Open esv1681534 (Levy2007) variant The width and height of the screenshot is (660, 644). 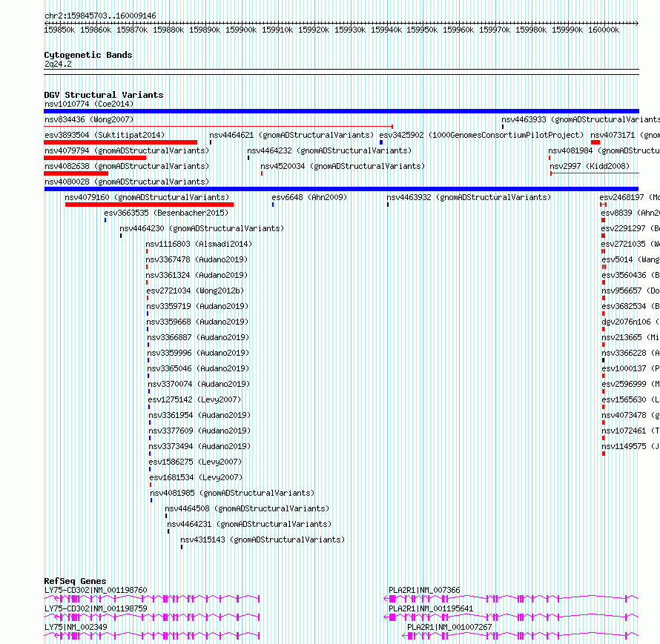[197, 477]
